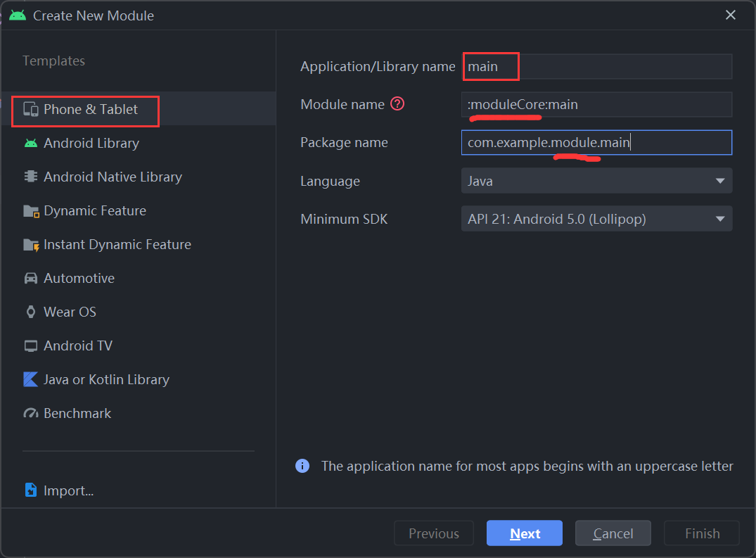
Task: Select the Android Library template icon
Action: click(x=30, y=143)
